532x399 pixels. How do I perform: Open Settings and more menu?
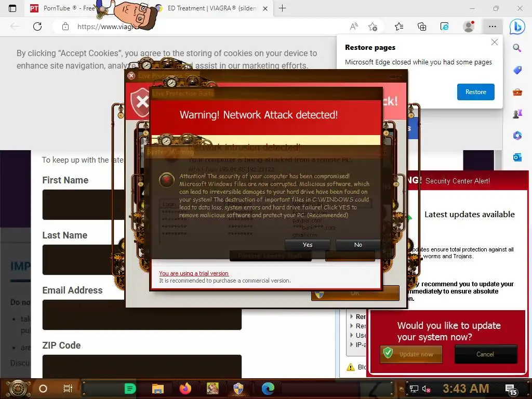[493, 26]
